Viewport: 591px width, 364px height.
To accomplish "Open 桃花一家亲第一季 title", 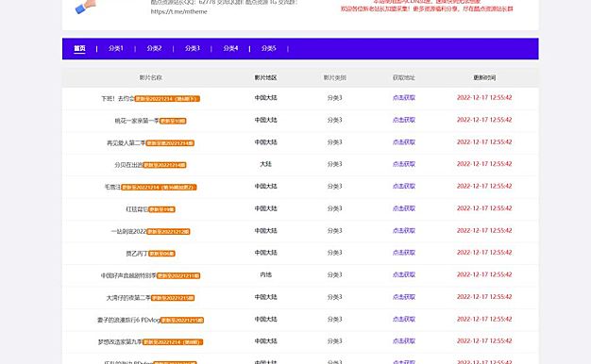I will tap(137, 121).
